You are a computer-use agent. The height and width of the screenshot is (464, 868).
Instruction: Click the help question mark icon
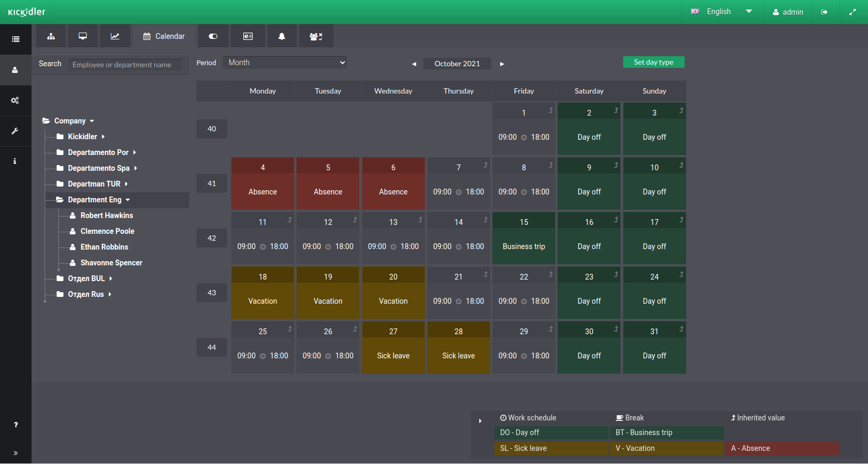pyautogui.click(x=16, y=425)
